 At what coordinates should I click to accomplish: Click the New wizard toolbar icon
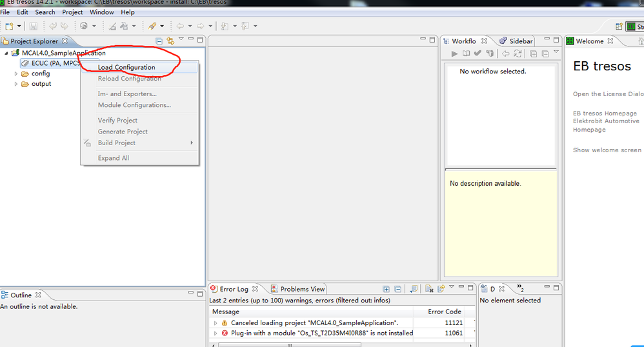9,26
